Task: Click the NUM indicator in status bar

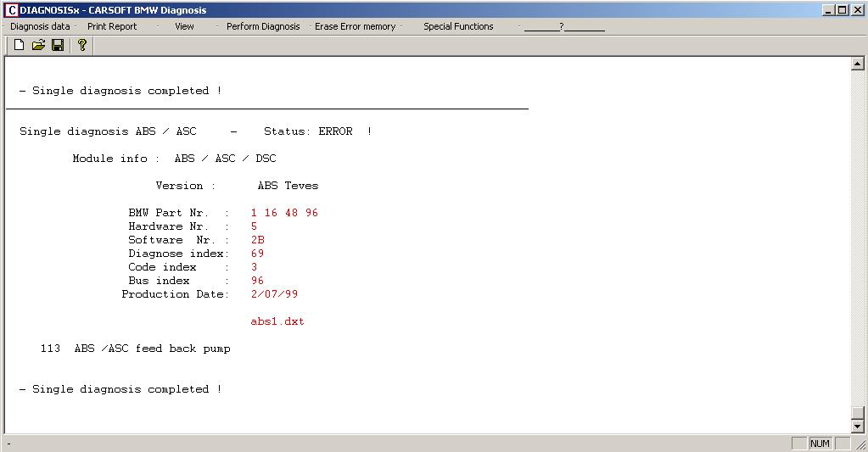Action: point(820,444)
